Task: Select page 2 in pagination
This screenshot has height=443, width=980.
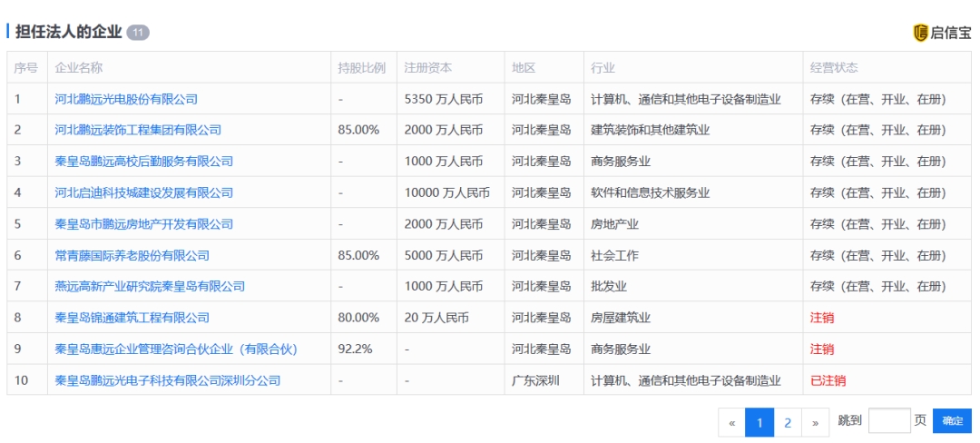Action: pos(788,422)
